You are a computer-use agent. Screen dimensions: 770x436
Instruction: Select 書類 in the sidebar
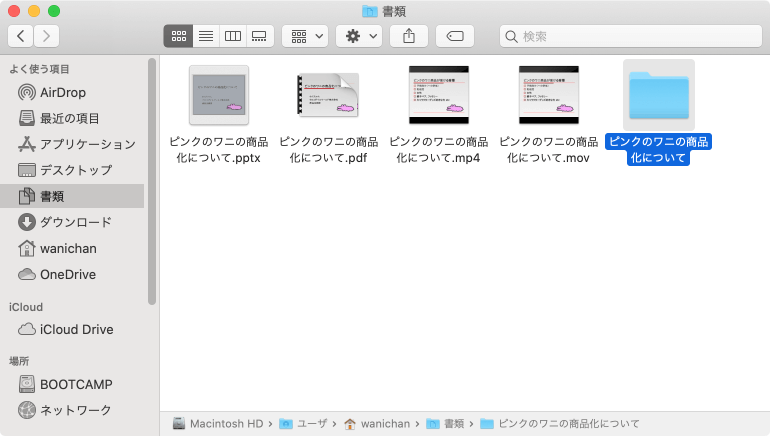tap(72, 196)
